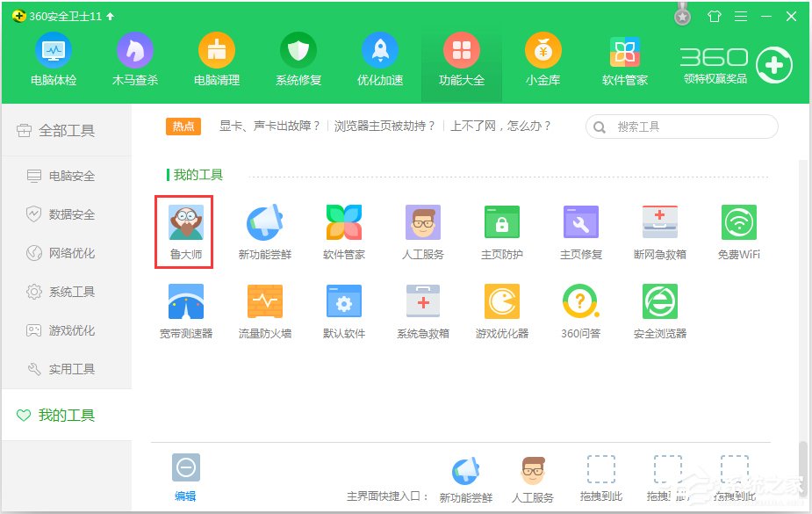Click the 搜索工具 search box
The height and width of the screenshot is (514, 812).
[681, 127]
